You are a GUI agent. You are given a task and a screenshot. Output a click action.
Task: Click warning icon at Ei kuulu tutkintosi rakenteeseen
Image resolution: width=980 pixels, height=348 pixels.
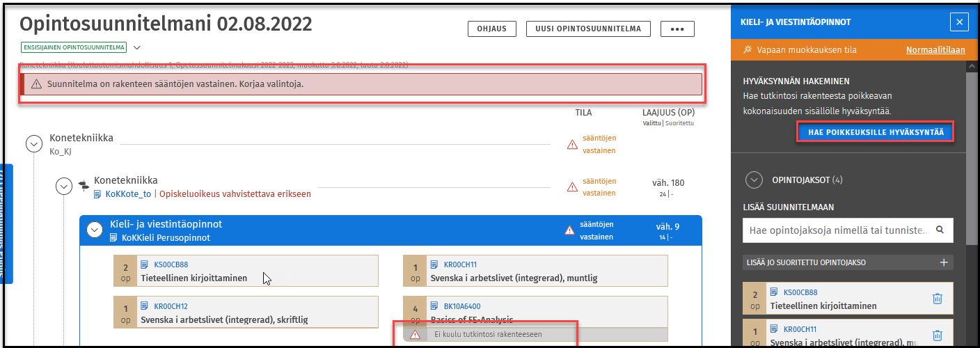pos(416,335)
